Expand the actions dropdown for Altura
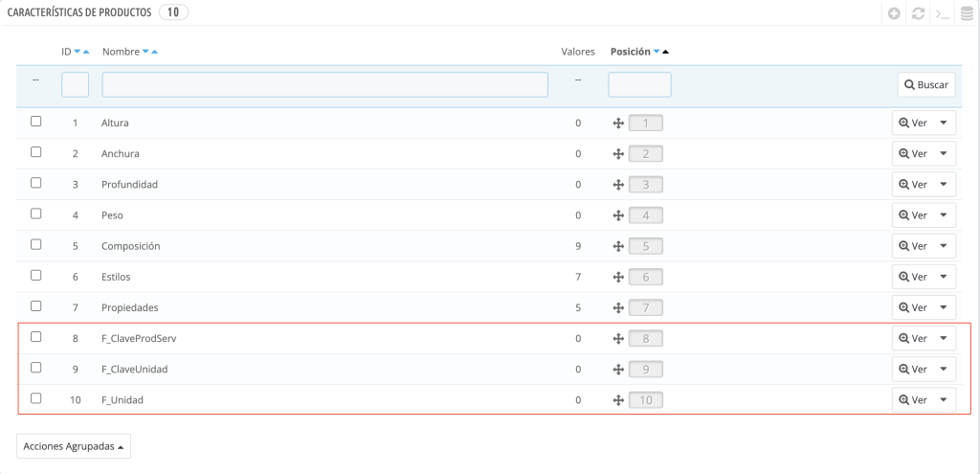The image size is (980, 474). point(944,124)
